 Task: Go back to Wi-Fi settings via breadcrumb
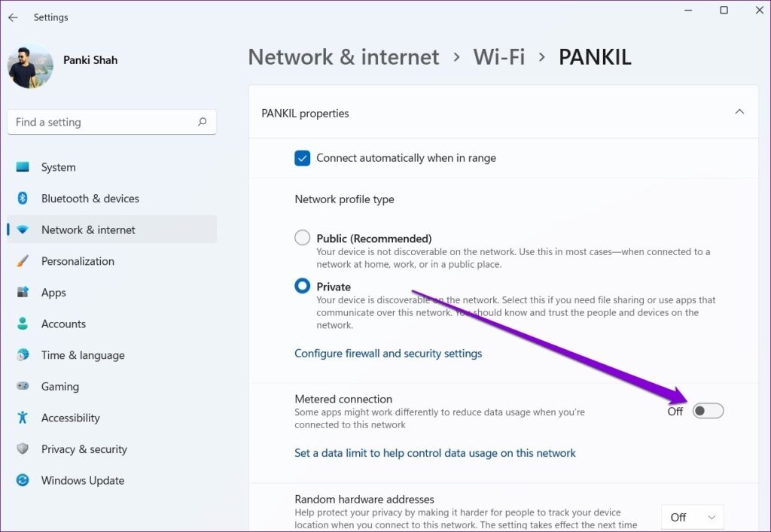tap(498, 56)
